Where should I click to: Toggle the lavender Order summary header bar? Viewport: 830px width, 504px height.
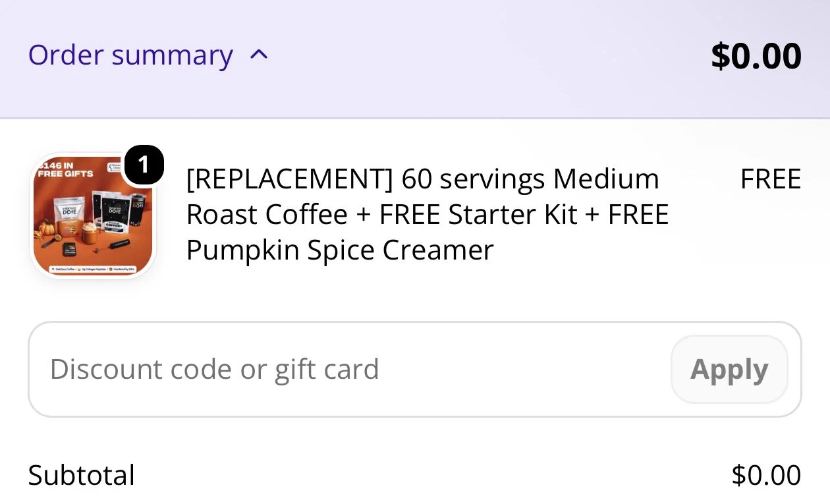[x=415, y=59]
